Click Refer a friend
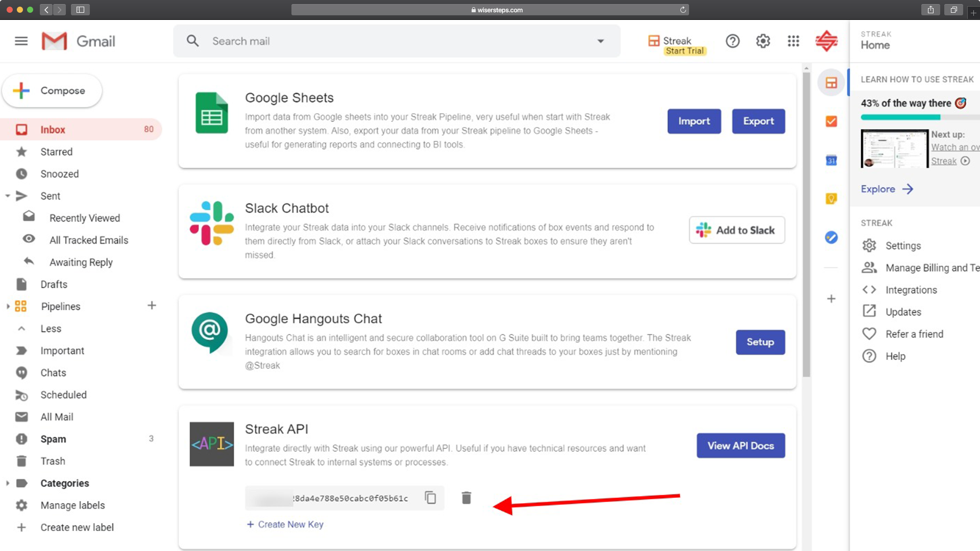 point(914,334)
